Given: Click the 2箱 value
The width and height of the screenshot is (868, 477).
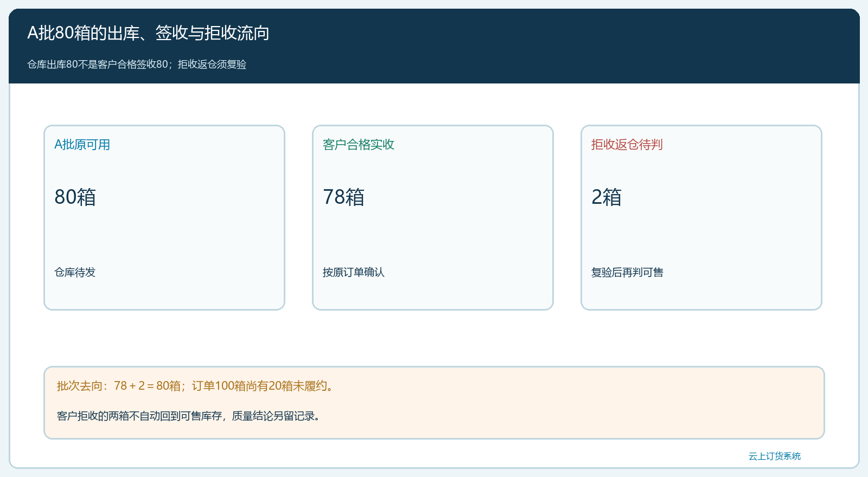Looking at the screenshot, I should click(607, 197).
